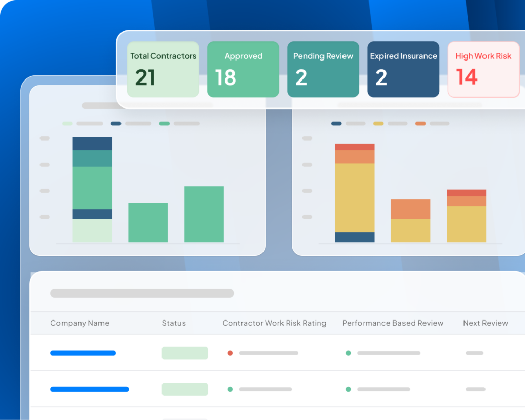The image size is (525, 420).
Task: Open the second row's longer blue company link
Action: tap(89, 389)
